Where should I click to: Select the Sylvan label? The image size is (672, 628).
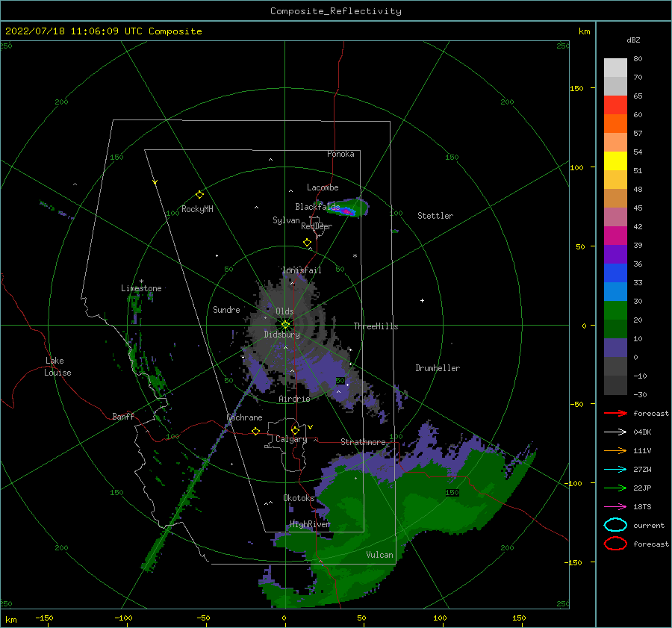286,220
